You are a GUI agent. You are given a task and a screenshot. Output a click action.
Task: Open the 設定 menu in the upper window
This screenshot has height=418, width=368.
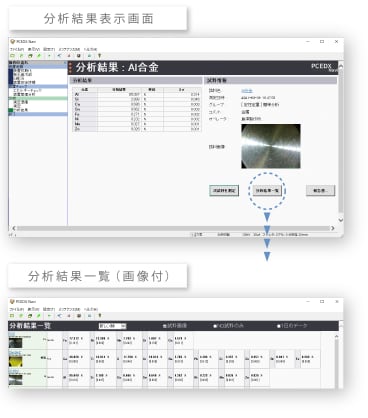point(49,49)
